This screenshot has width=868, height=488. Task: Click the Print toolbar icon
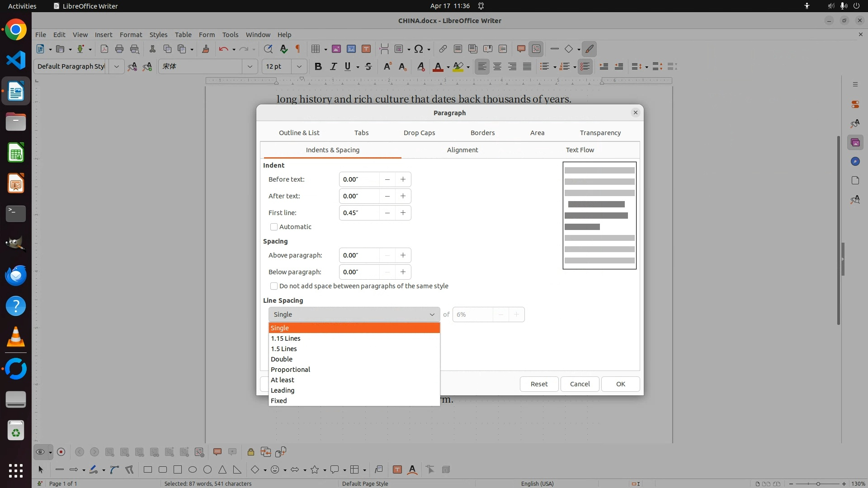[119, 49]
